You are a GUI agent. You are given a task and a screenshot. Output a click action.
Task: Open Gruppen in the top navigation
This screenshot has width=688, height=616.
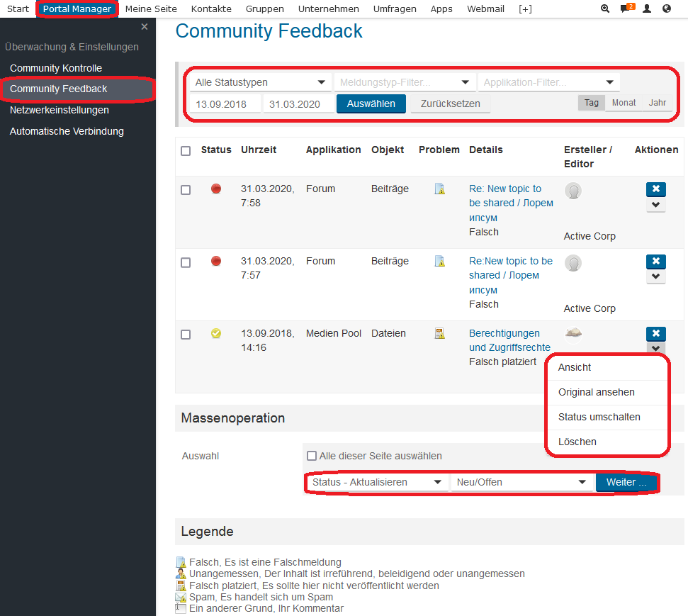tap(264, 9)
